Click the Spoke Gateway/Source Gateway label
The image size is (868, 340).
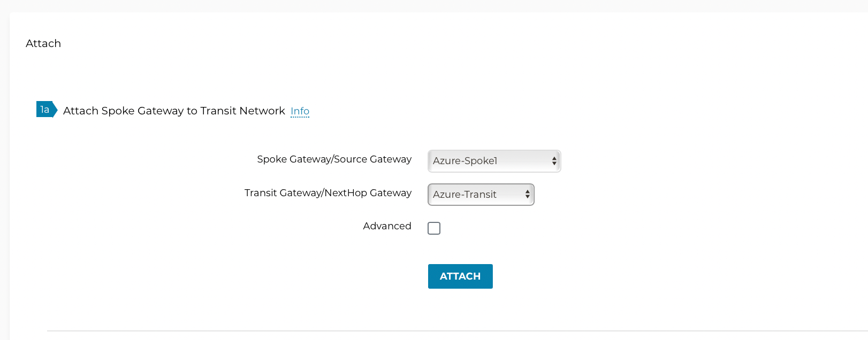point(334,159)
